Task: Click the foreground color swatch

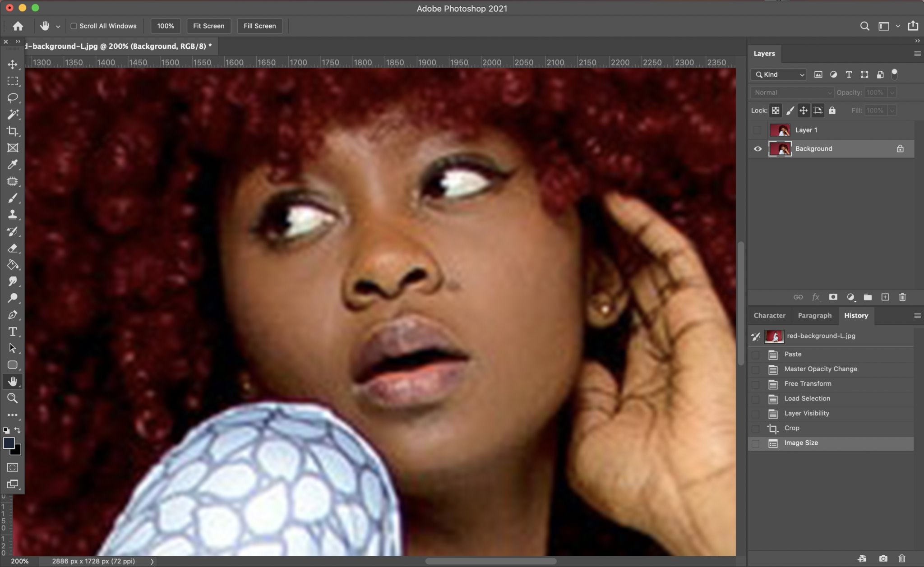Action: click(x=9, y=443)
